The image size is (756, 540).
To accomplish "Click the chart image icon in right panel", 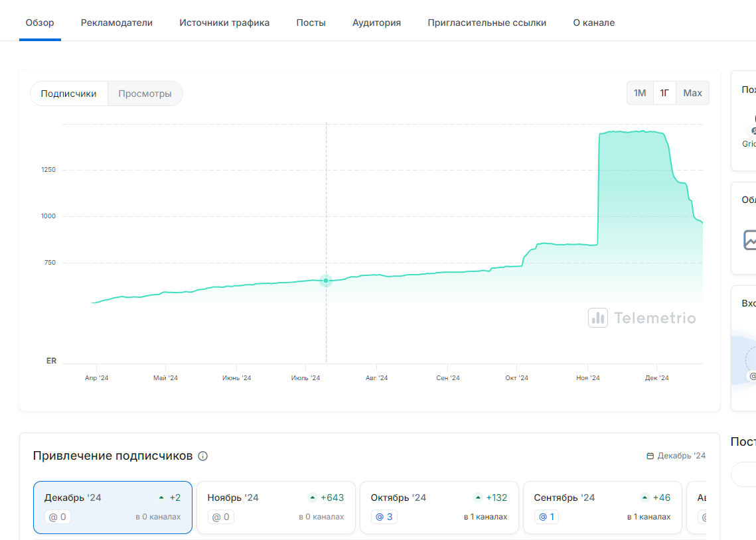I will 750,239.
